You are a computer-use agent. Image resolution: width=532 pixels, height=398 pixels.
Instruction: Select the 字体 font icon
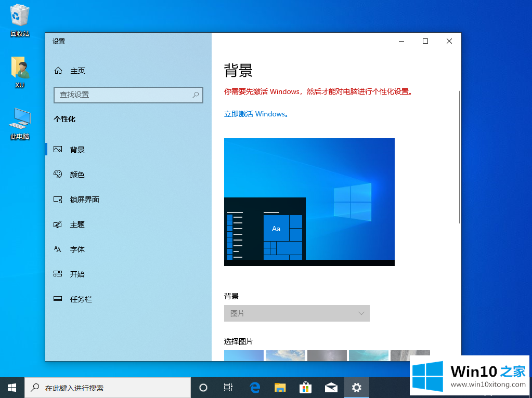[58, 249]
